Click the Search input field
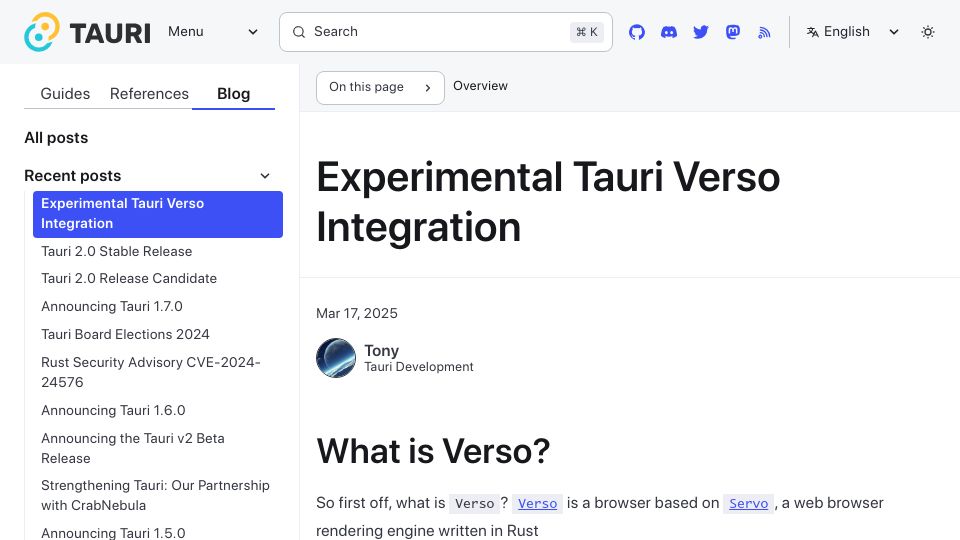Image resolution: width=960 pixels, height=540 pixels. tap(446, 32)
